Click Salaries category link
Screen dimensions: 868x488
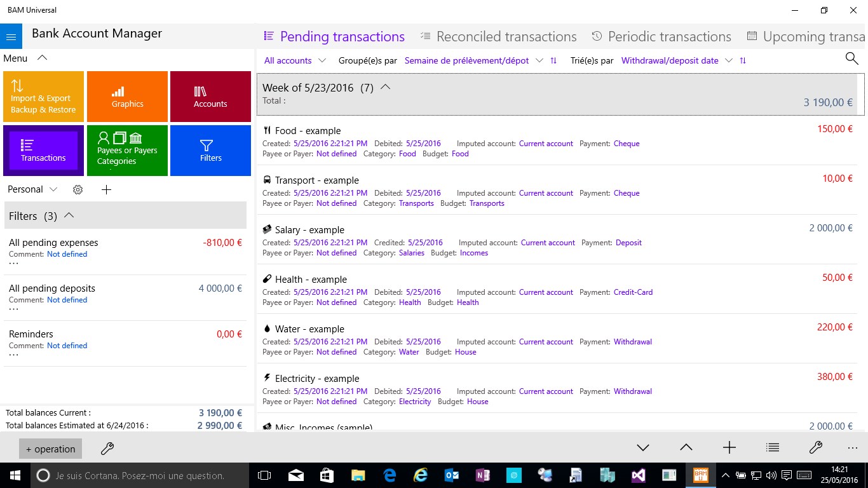412,253
